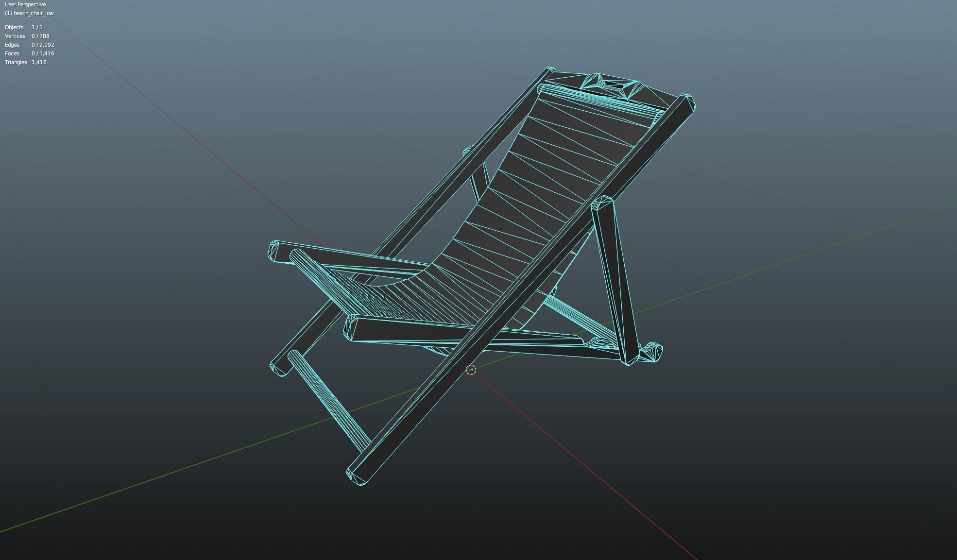The height and width of the screenshot is (560, 957).
Task: Click the "Vertices 0 / 788" statistics row
Action: tap(27, 36)
